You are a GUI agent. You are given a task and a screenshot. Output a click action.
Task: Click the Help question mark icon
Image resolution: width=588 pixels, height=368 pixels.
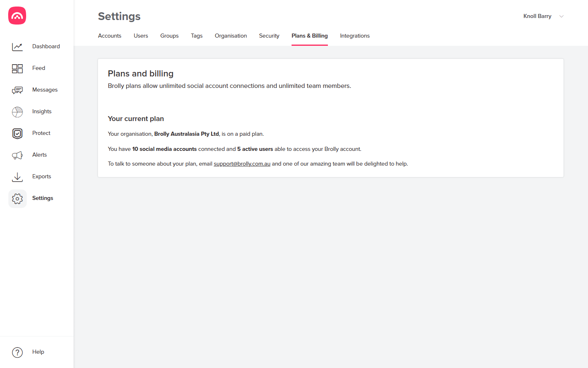[x=17, y=352]
